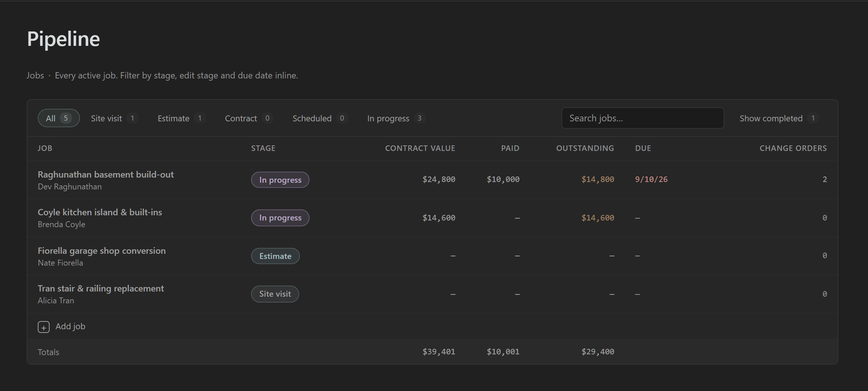
Task: Open Raghunathan basement build-out job
Action: pos(106,174)
